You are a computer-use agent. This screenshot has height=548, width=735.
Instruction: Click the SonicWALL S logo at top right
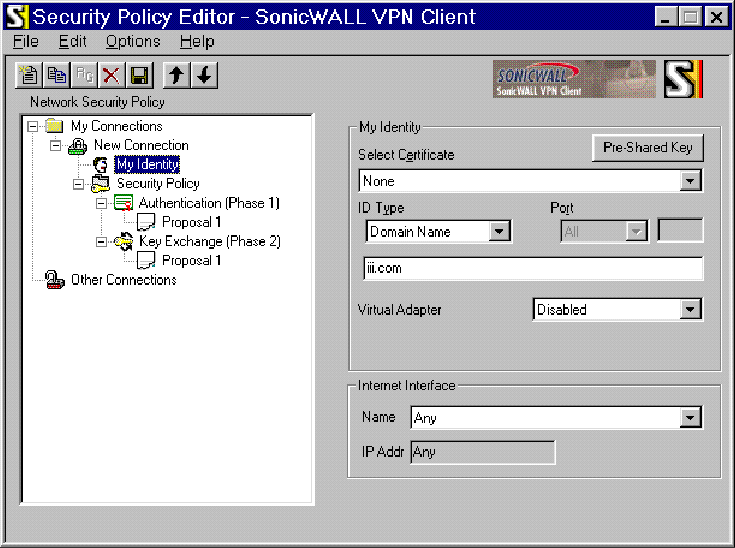(683, 79)
